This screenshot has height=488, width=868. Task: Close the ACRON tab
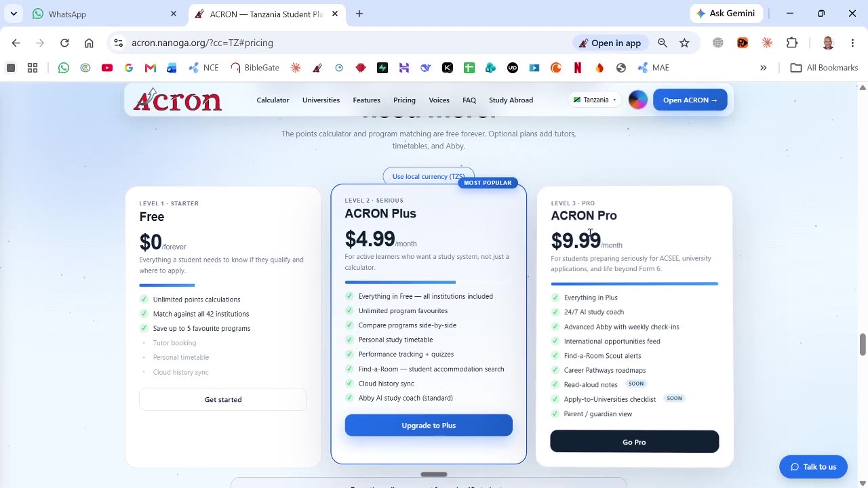click(x=335, y=14)
